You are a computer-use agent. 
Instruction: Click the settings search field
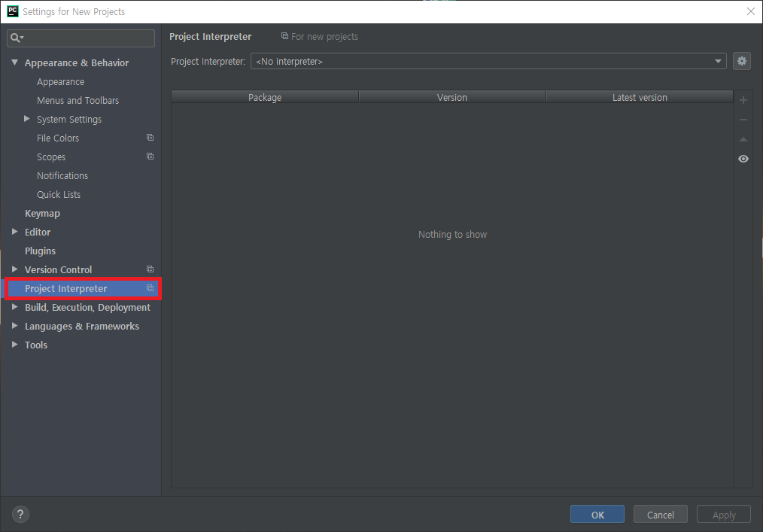point(81,38)
